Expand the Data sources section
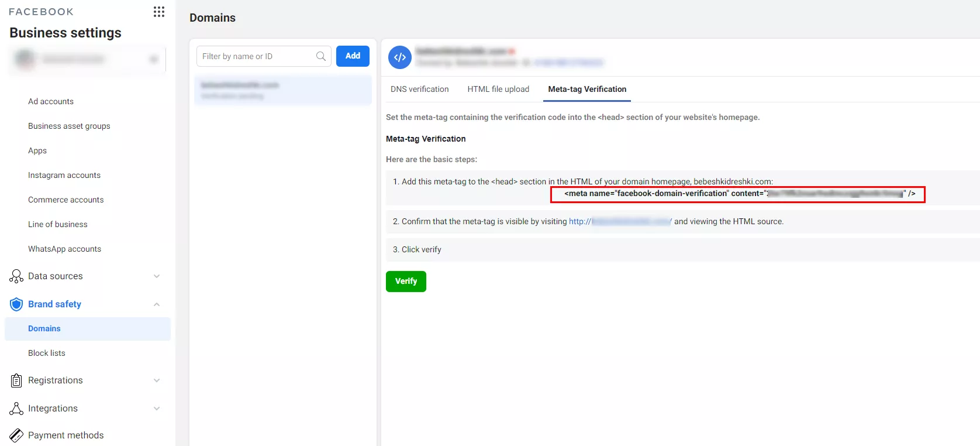 157,276
